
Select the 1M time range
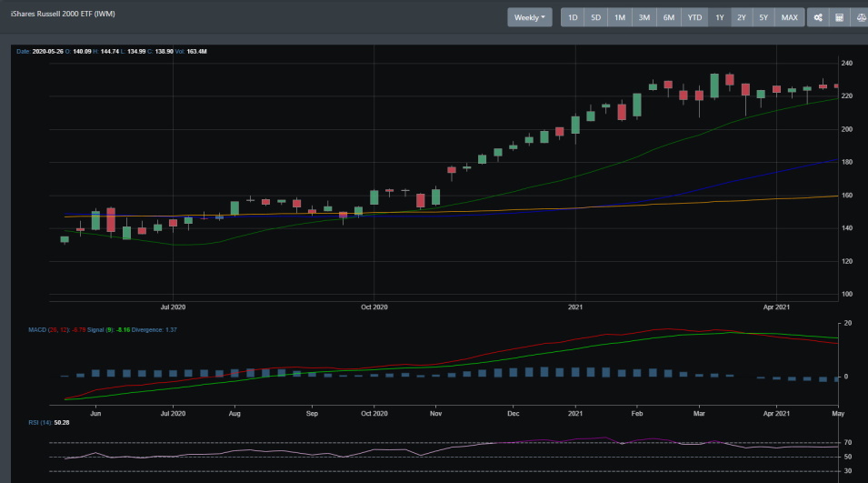click(x=620, y=17)
